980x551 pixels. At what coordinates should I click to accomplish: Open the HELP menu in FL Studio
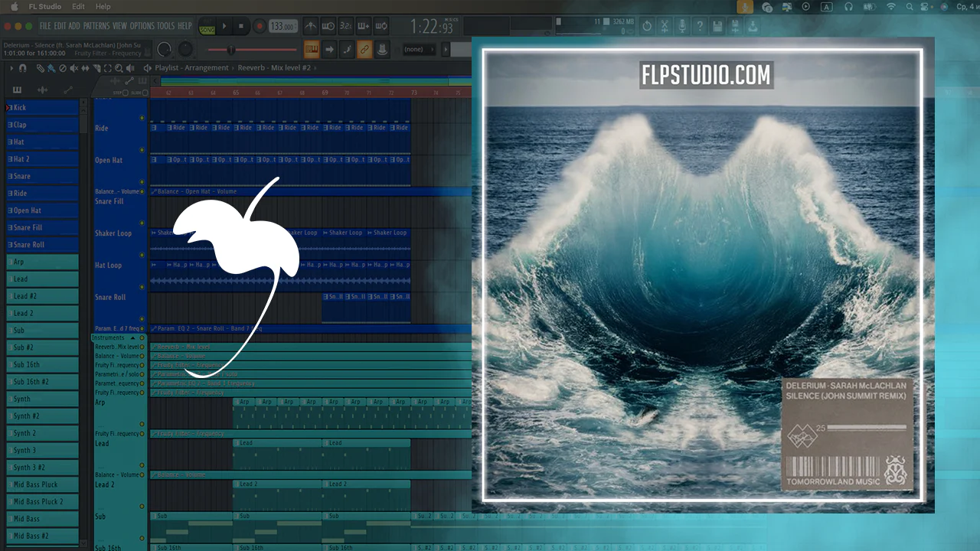point(185,26)
